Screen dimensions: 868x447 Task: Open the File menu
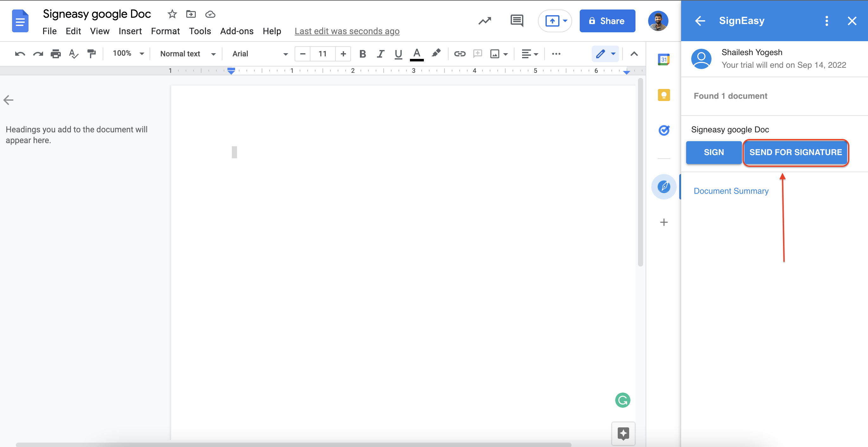click(x=49, y=31)
